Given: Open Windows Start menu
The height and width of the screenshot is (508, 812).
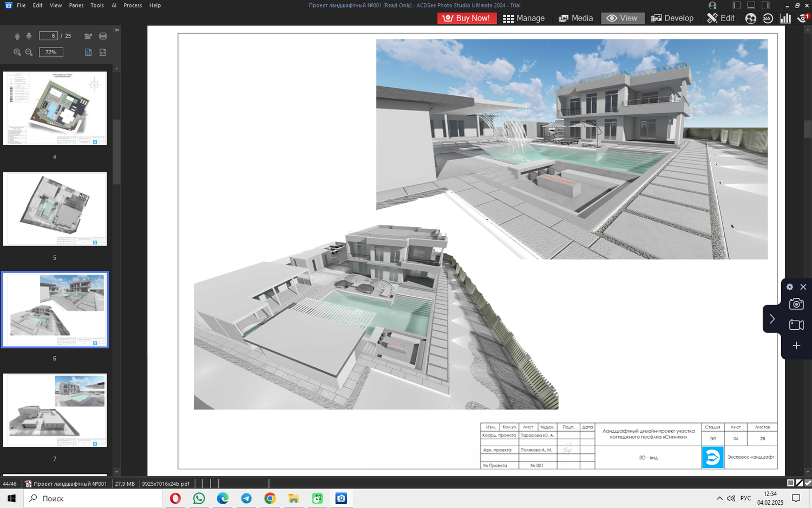Looking at the screenshot, I should pos(11,498).
